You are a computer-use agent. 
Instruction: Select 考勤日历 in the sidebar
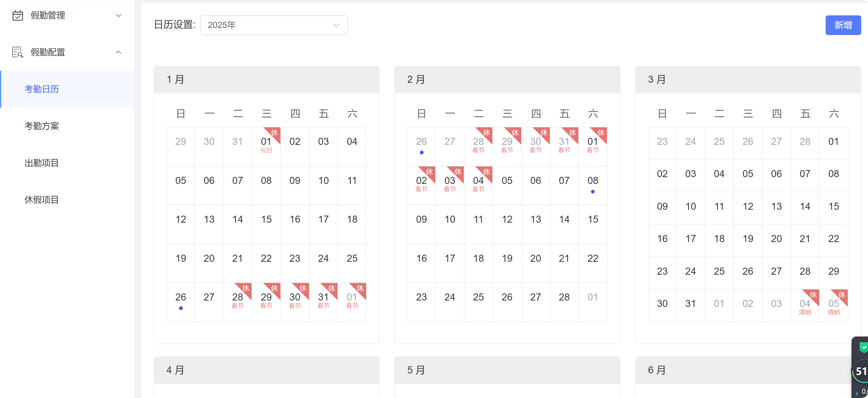[42, 89]
